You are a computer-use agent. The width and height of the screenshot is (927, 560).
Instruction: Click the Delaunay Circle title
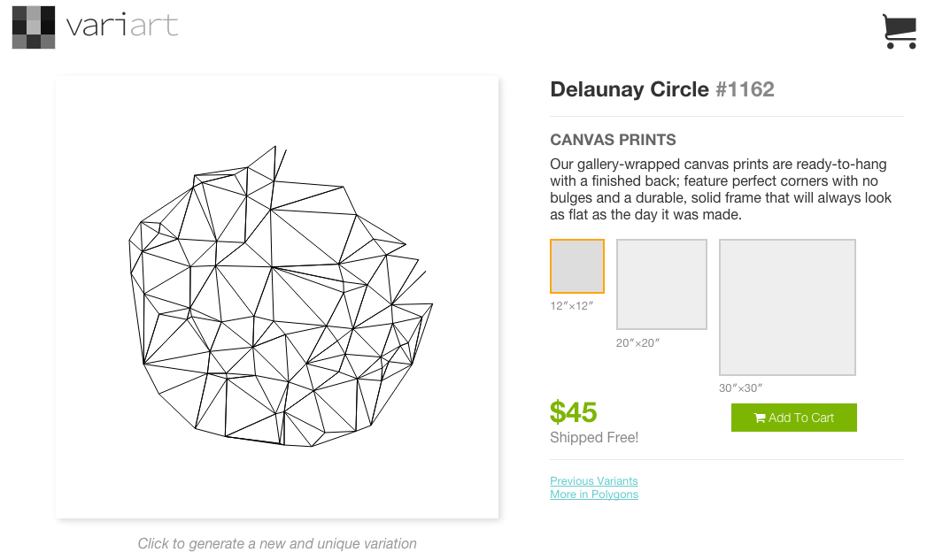click(x=629, y=89)
